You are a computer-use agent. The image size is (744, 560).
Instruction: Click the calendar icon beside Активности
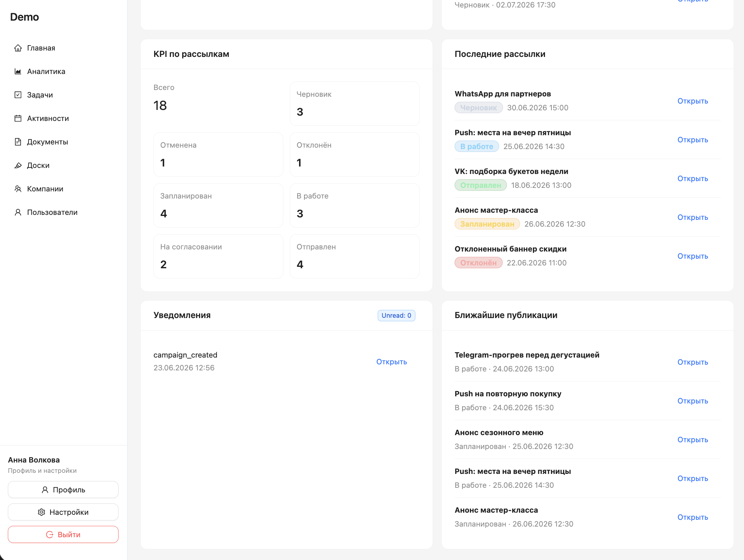[x=18, y=118]
